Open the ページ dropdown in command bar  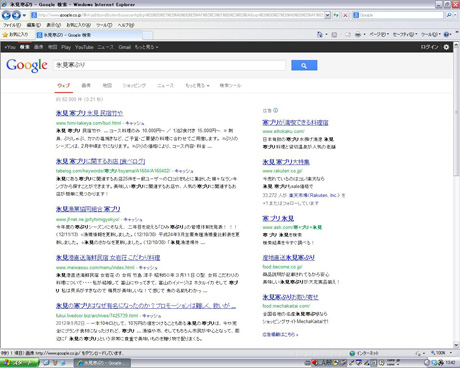tap(379, 34)
